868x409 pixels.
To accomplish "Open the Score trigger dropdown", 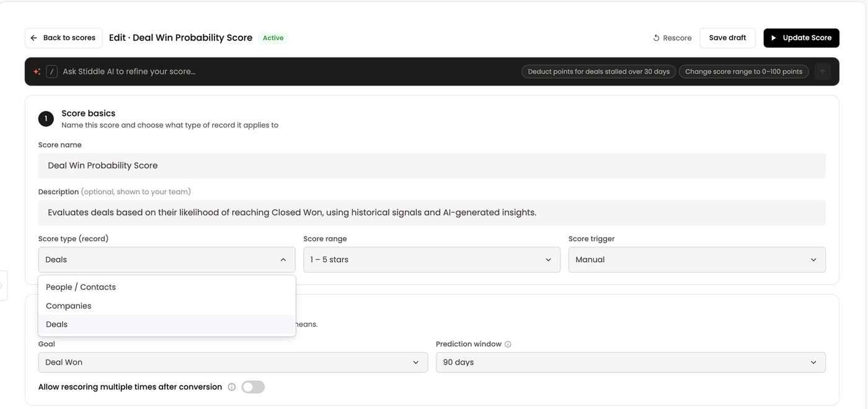I will tap(697, 260).
